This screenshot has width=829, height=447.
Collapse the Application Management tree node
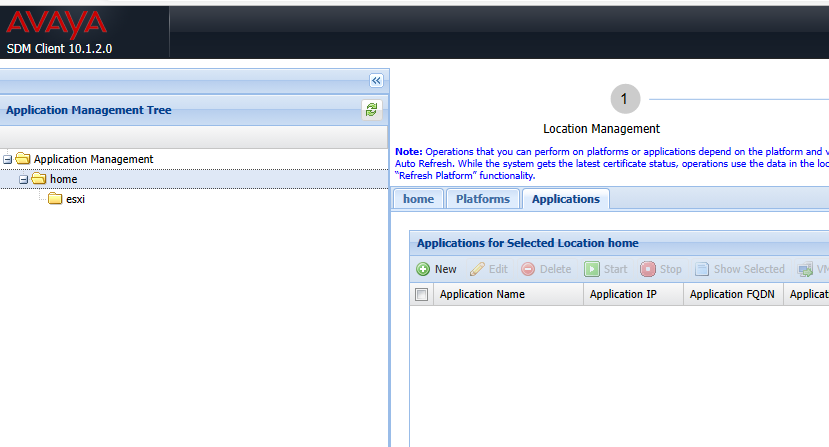tap(8, 159)
